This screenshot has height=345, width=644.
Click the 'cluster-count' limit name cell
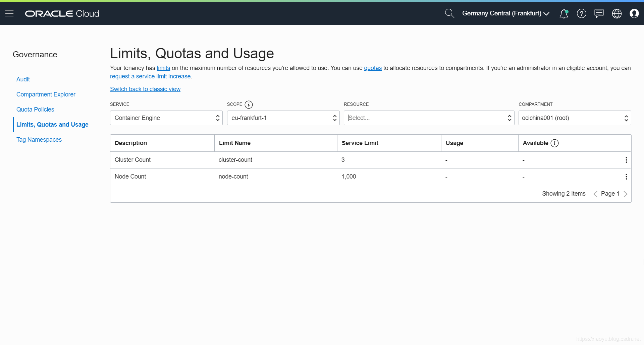(235, 160)
